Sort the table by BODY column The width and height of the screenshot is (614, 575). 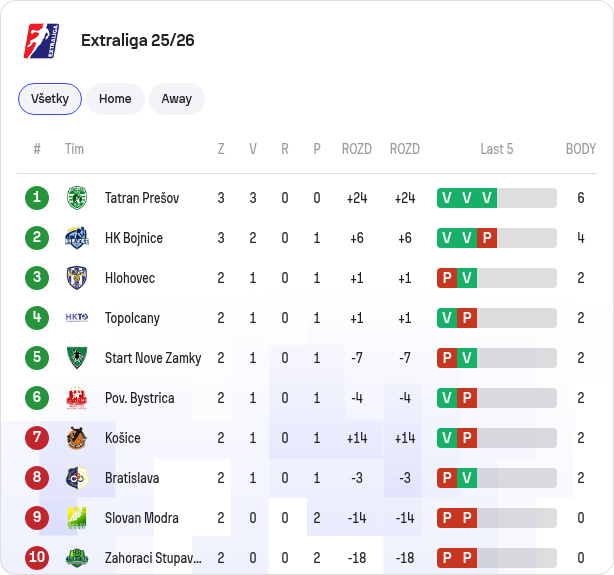(581, 149)
